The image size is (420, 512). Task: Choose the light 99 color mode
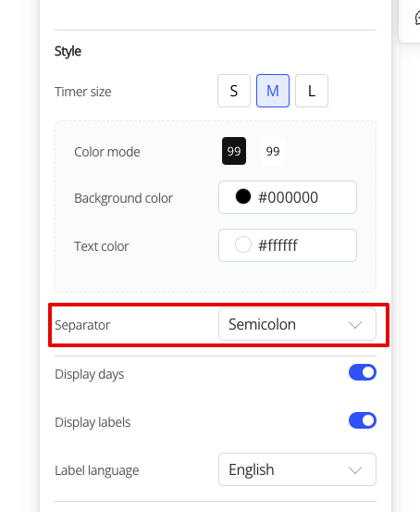(273, 151)
